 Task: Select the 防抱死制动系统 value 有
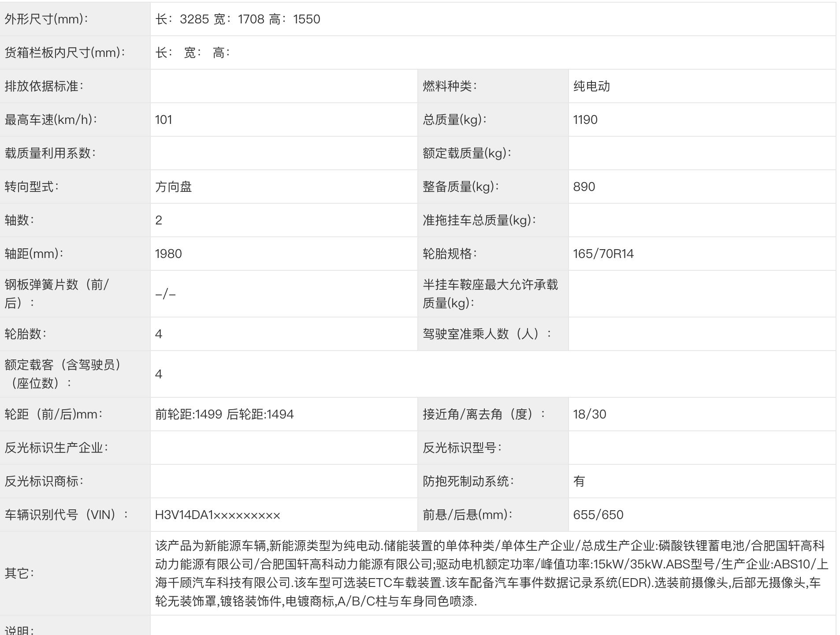point(579,481)
